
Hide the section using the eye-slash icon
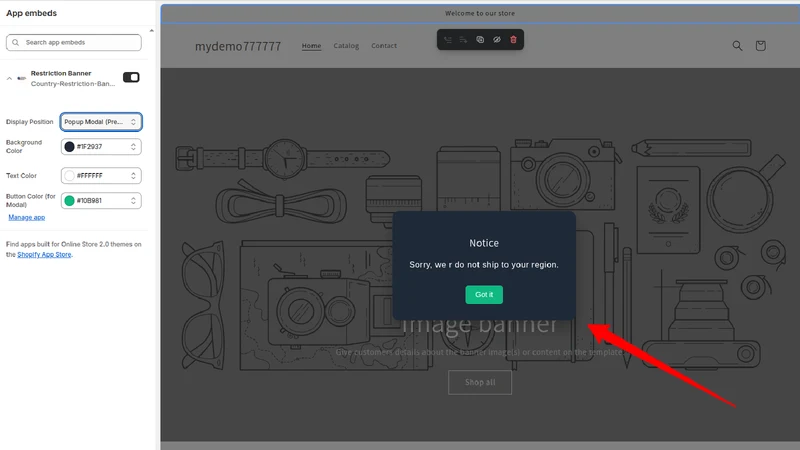click(x=496, y=40)
